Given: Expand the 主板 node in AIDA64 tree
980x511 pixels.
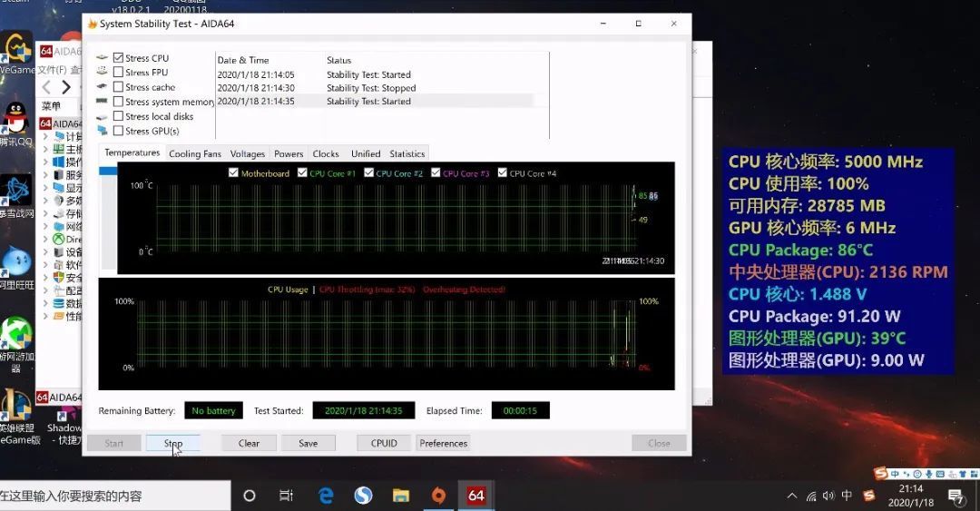Looking at the screenshot, I should pos(45,149).
